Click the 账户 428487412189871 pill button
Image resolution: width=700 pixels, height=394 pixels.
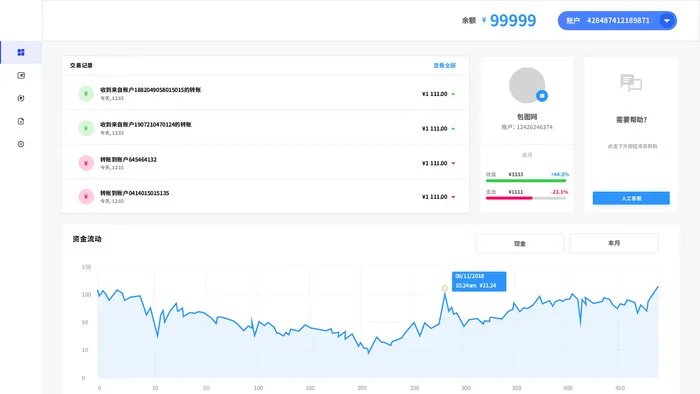click(x=617, y=21)
